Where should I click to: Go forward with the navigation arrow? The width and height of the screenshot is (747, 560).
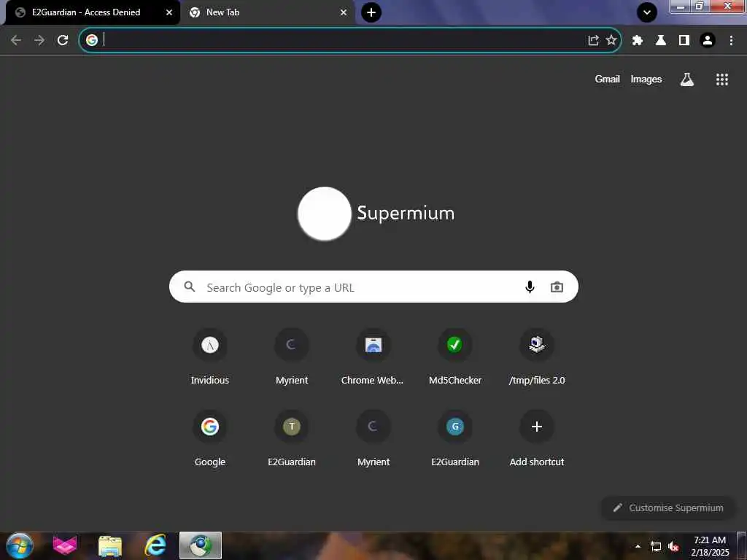[39, 41]
